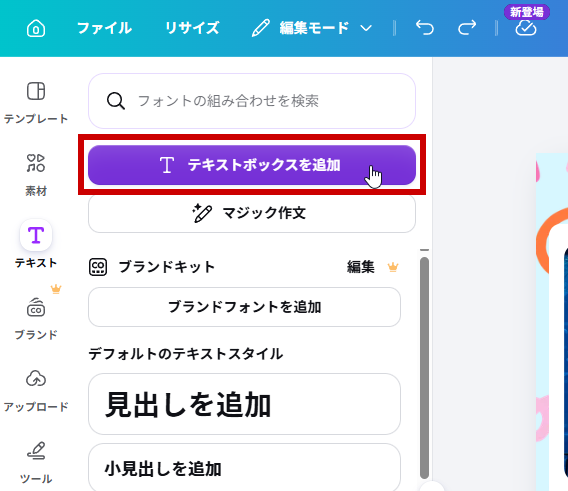Open マジック作文 magic write
568x491 pixels.
(252, 213)
